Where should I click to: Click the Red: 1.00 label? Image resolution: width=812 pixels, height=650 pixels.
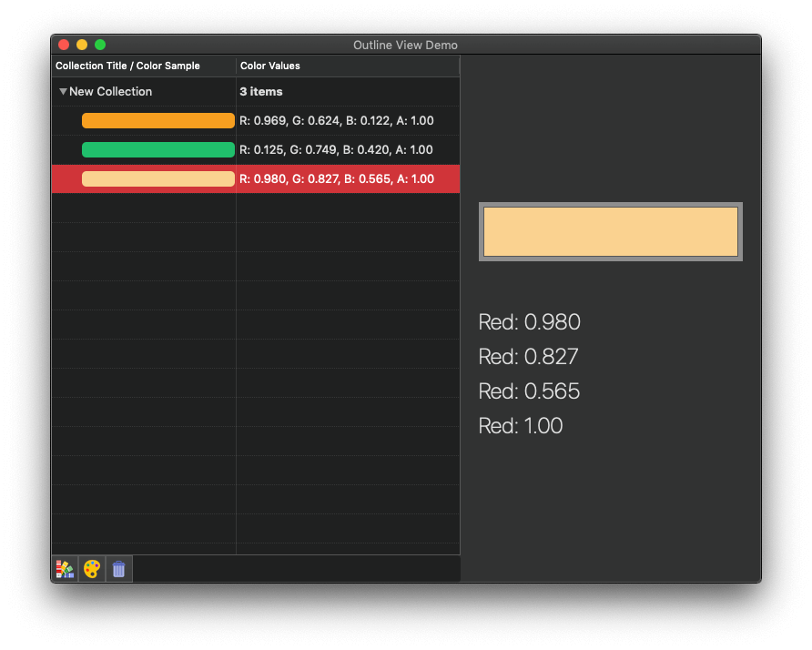[520, 426]
